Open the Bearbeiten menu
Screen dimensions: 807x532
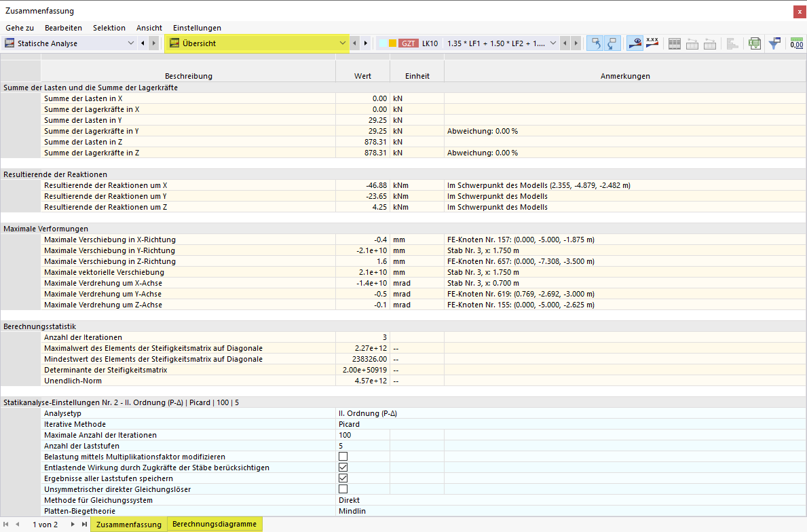63,28
